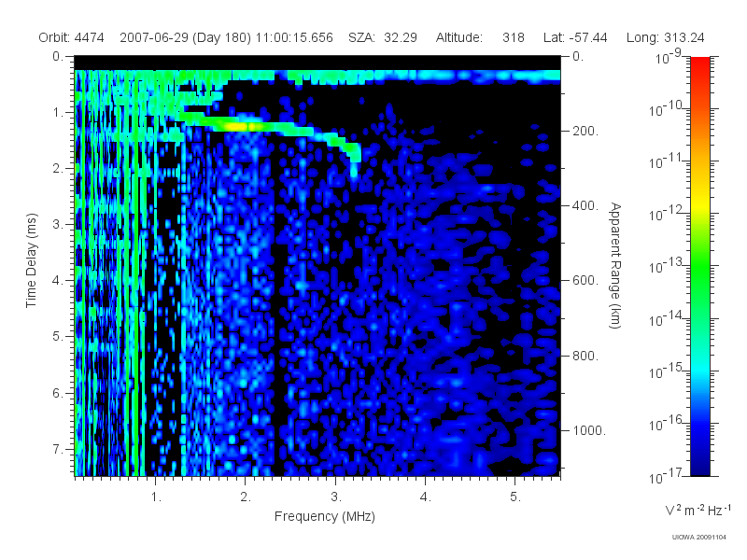This screenshot has height=560, width=747.
Task: Click the '1.' frequency axis tick label
Action: pos(156,497)
